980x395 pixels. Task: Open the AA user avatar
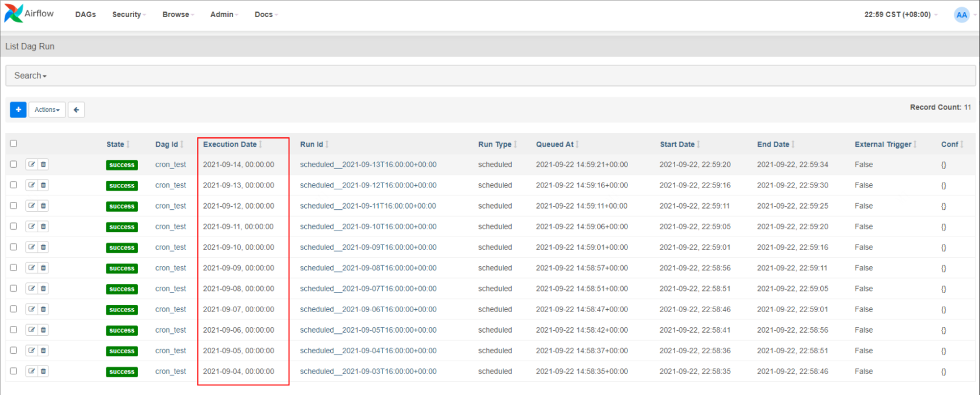pos(961,15)
